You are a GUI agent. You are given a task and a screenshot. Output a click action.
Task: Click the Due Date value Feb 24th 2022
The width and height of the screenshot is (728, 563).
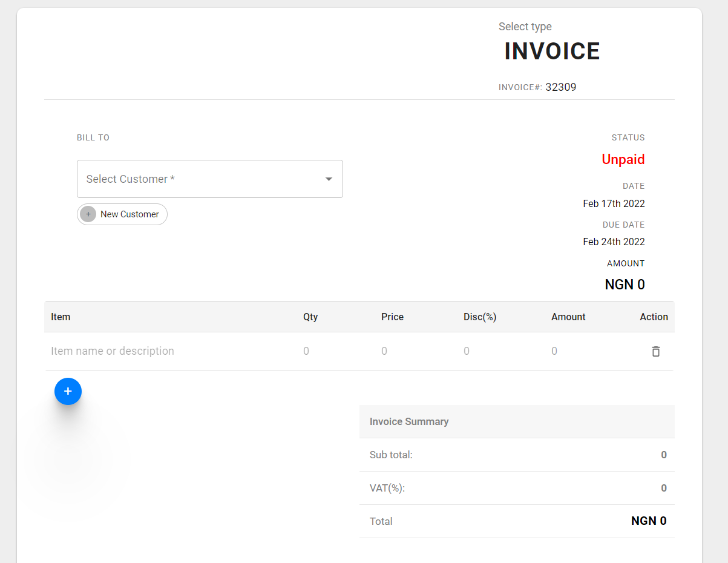tap(614, 242)
